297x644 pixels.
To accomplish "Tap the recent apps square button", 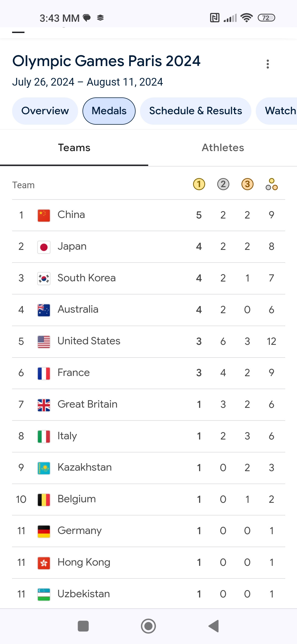I will (83, 626).
